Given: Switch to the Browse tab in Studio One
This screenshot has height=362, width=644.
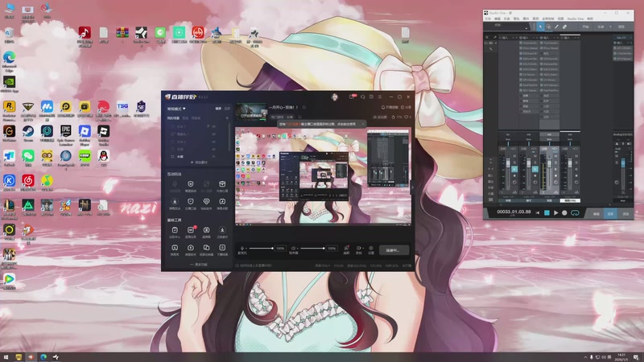Looking at the screenshot, I should 625,213.
